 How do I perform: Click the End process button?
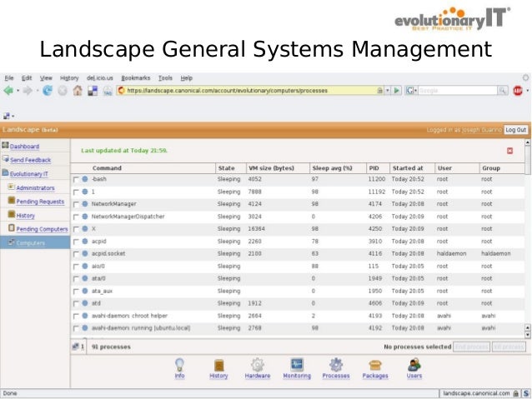(471, 347)
